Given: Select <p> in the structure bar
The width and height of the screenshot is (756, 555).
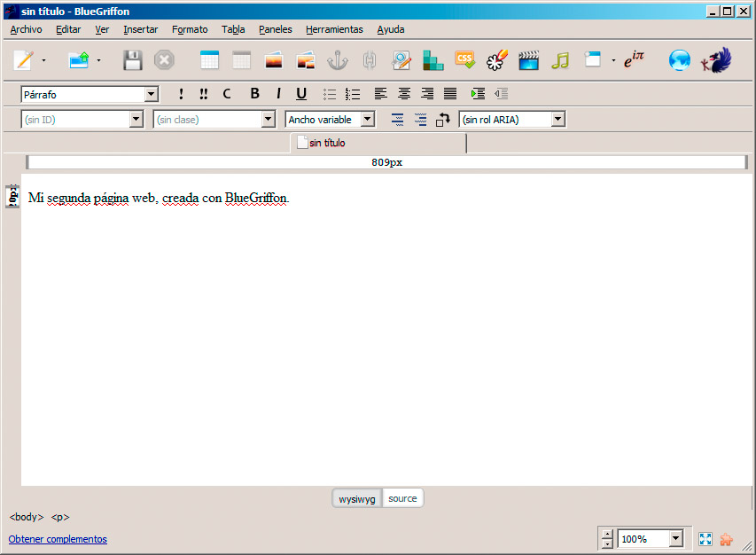Looking at the screenshot, I should pyautogui.click(x=60, y=517).
